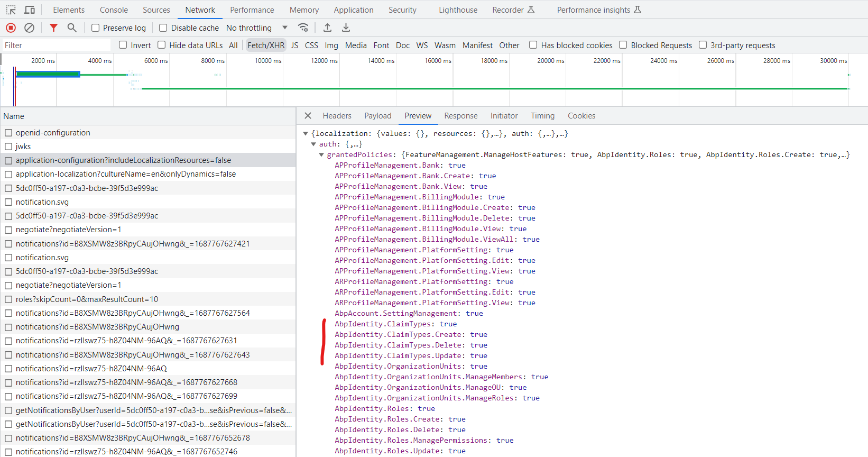Open the No throttling dropdown

coord(256,28)
